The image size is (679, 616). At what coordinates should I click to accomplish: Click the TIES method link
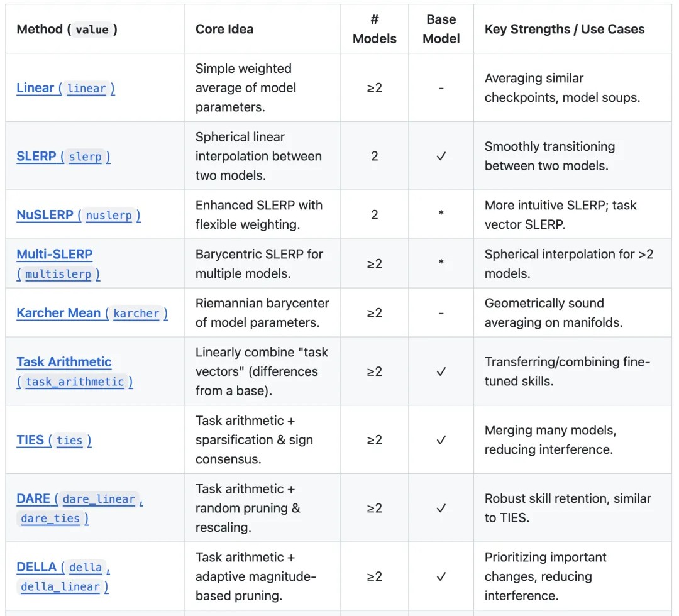30,440
